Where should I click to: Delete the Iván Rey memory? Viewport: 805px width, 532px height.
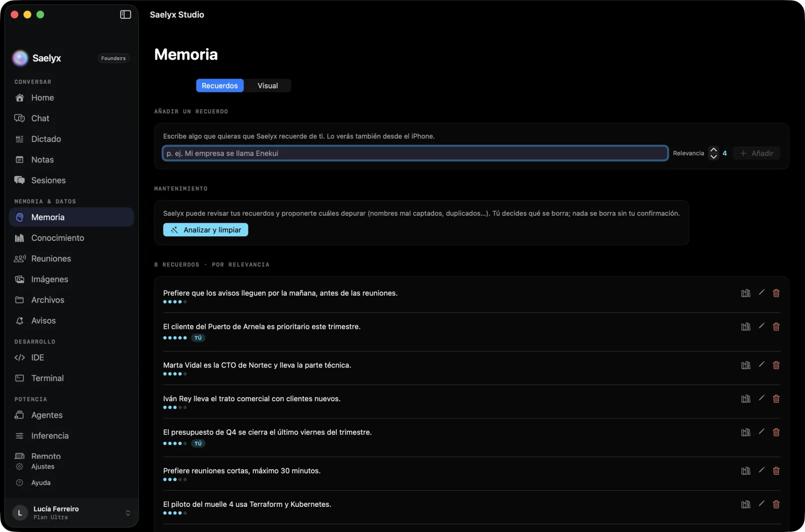click(x=776, y=399)
